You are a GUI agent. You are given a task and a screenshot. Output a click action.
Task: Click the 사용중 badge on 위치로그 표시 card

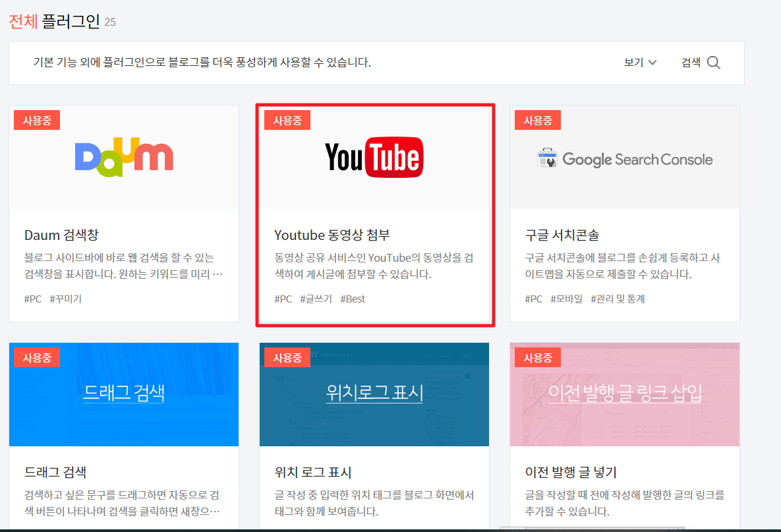point(287,357)
